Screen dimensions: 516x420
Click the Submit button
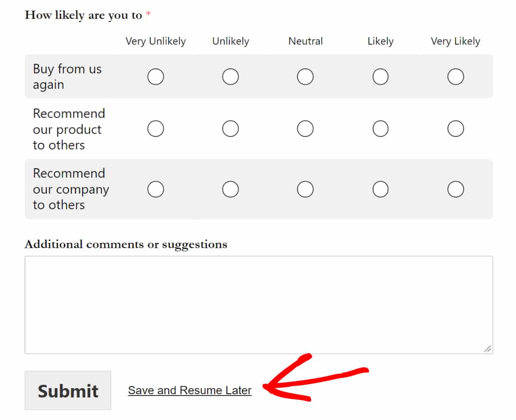click(x=68, y=390)
